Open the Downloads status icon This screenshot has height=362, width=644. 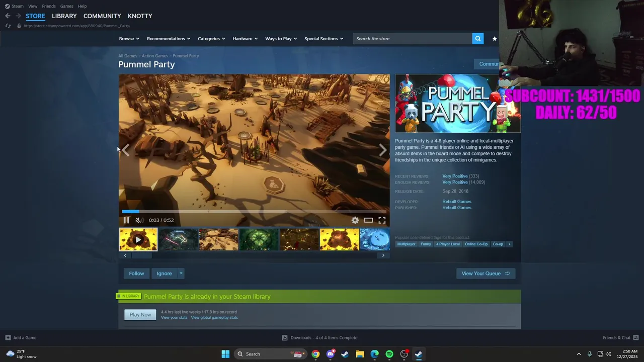pyautogui.click(x=285, y=338)
